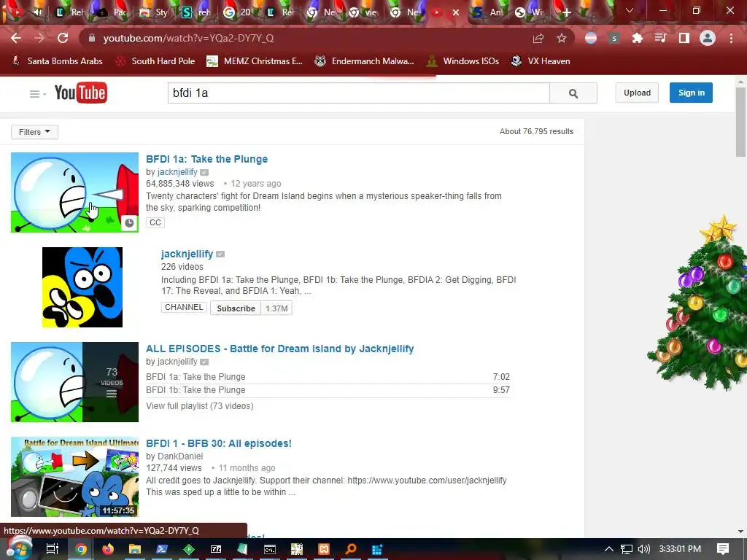Click the jacknjellify channel avatar thumbnail
This screenshot has width=747, height=560.
click(x=82, y=287)
